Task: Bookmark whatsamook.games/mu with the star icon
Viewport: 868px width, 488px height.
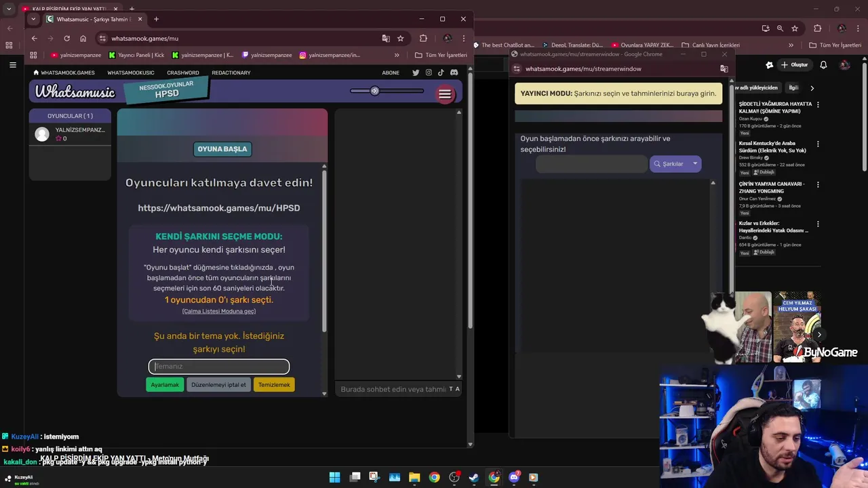Action: [400, 39]
